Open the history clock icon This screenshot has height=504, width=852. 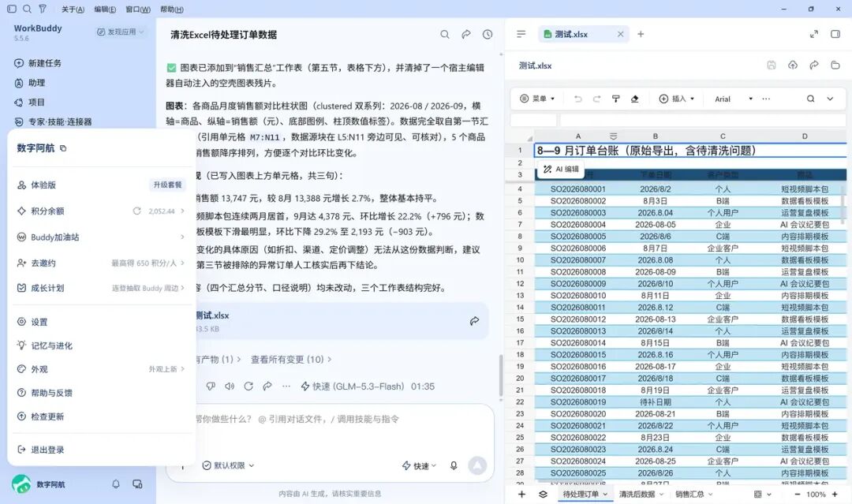[x=488, y=34]
